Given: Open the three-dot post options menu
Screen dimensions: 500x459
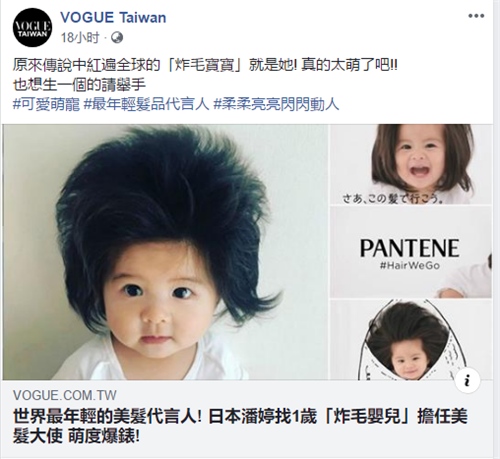Looking at the screenshot, I should tap(476, 16).
